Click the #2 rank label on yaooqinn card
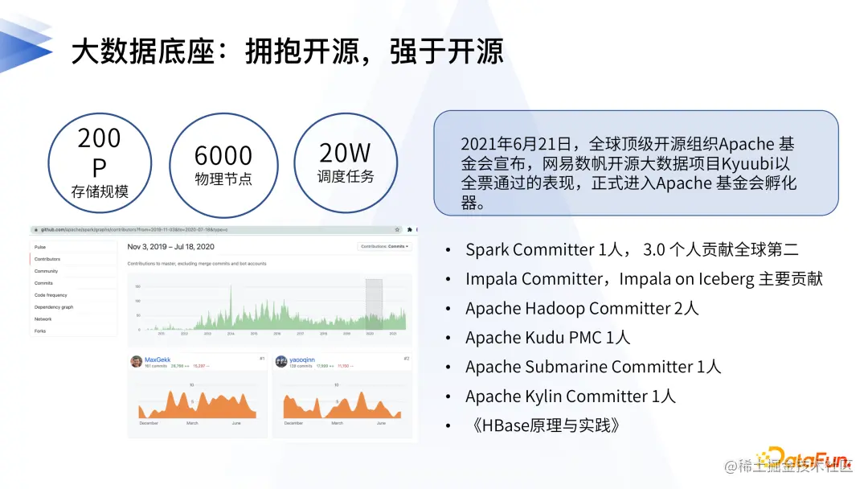Screen dimensions: 868x489 407,359
